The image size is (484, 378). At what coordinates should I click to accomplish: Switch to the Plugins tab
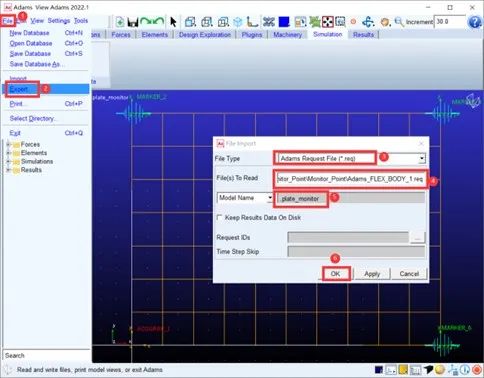coord(252,35)
